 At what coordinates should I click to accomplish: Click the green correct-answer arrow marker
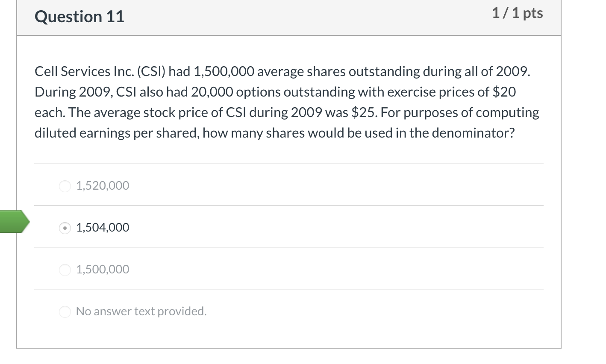tap(14, 221)
